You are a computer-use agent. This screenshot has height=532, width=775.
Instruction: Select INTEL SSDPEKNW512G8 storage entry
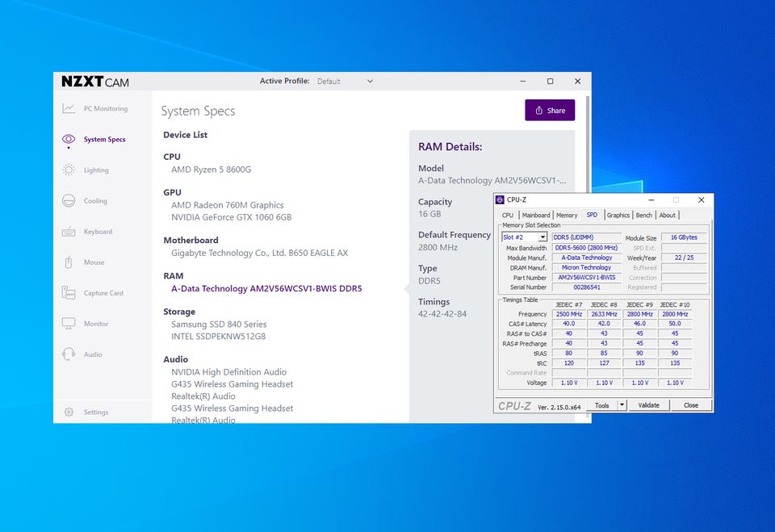pos(219,336)
